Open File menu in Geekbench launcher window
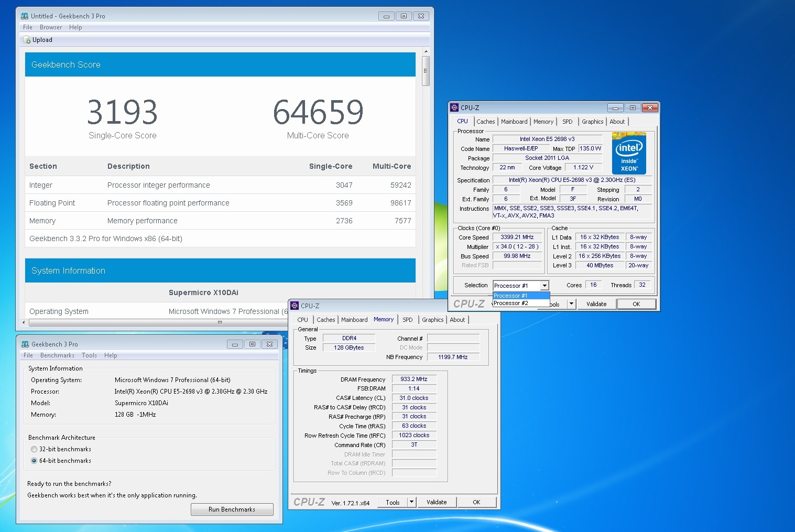 click(x=28, y=355)
